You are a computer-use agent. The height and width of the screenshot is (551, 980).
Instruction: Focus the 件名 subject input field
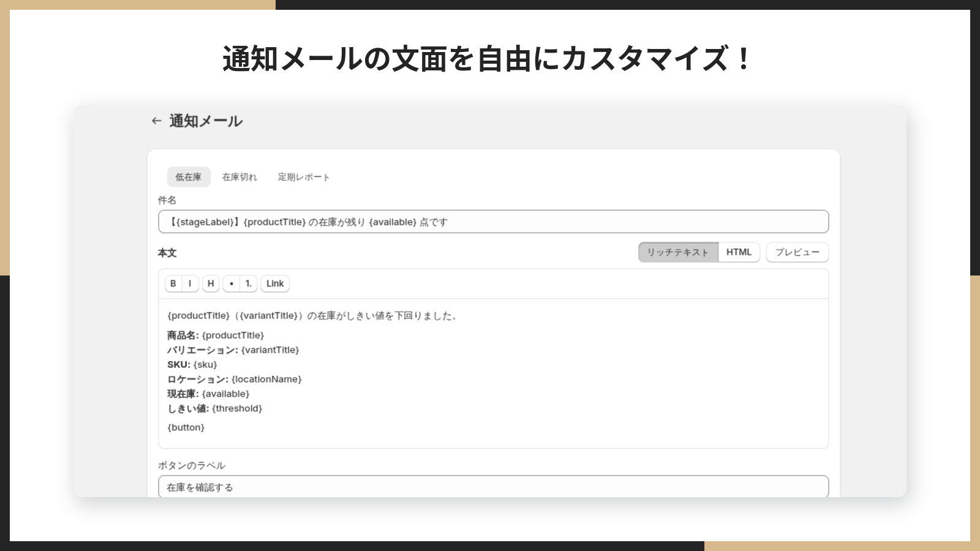[x=494, y=222]
